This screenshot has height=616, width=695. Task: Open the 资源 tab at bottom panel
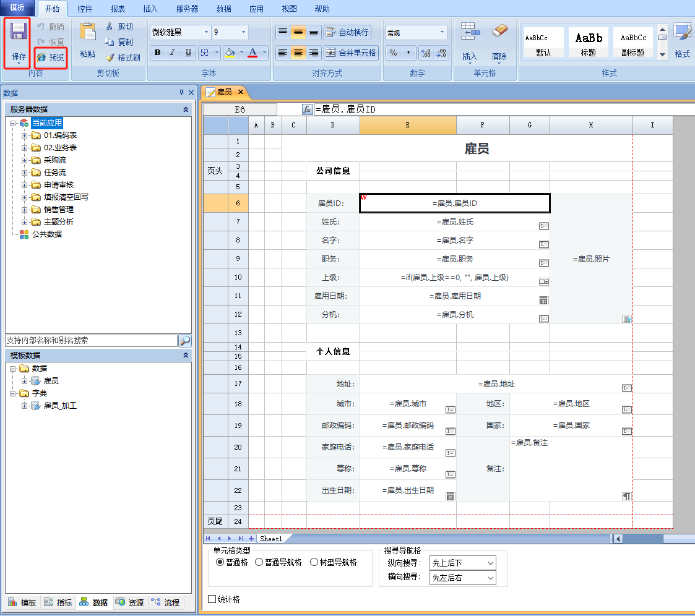(x=131, y=602)
